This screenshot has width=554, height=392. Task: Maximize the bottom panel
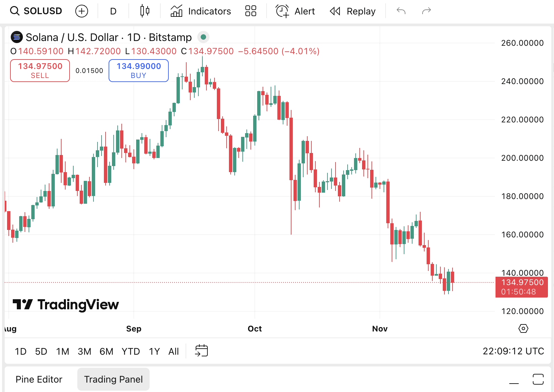coord(538,379)
